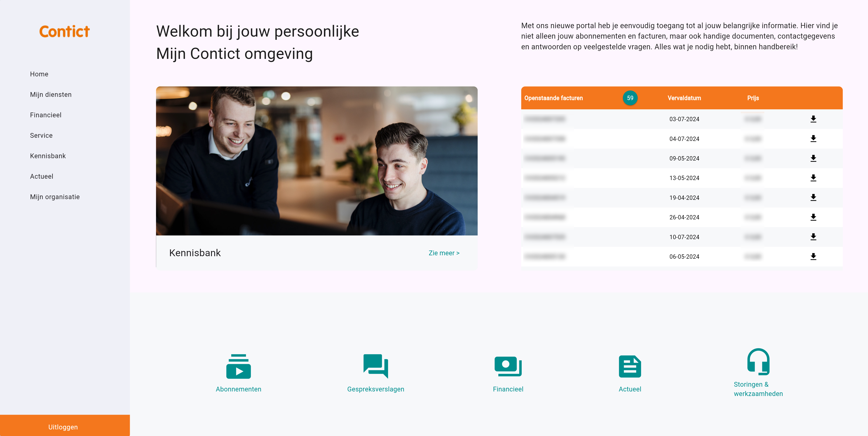868x436 pixels.
Task: Open the Storingen & werkzaamheden headset icon
Action: tap(758, 361)
